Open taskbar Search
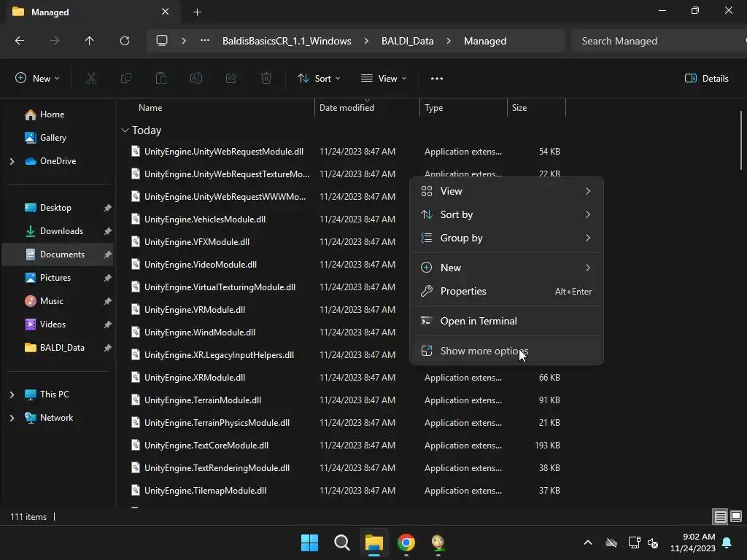 click(x=341, y=542)
